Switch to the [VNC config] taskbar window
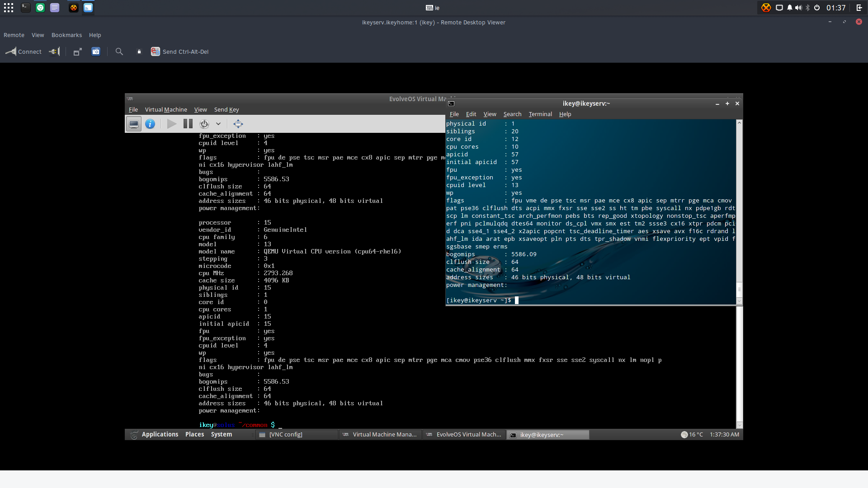The image size is (868, 488). [x=297, y=435]
